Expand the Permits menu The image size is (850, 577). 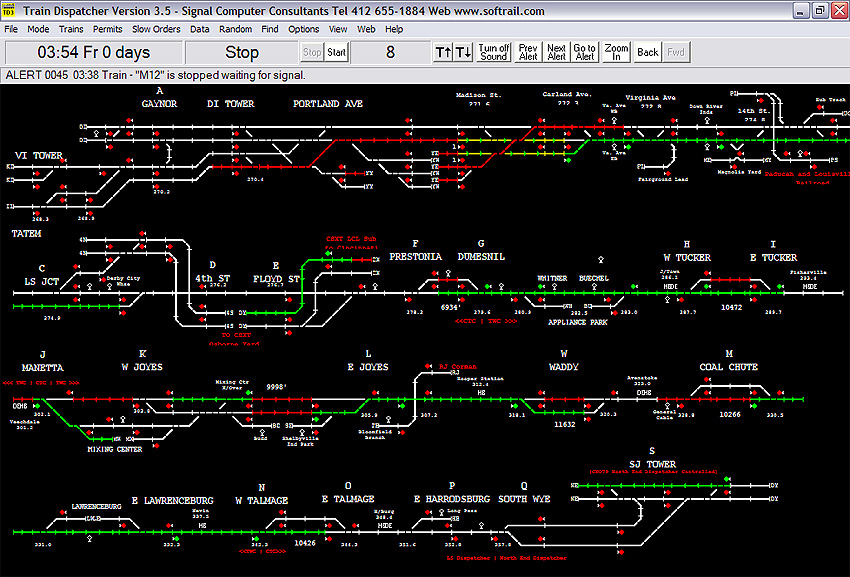[x=108, y=29]
